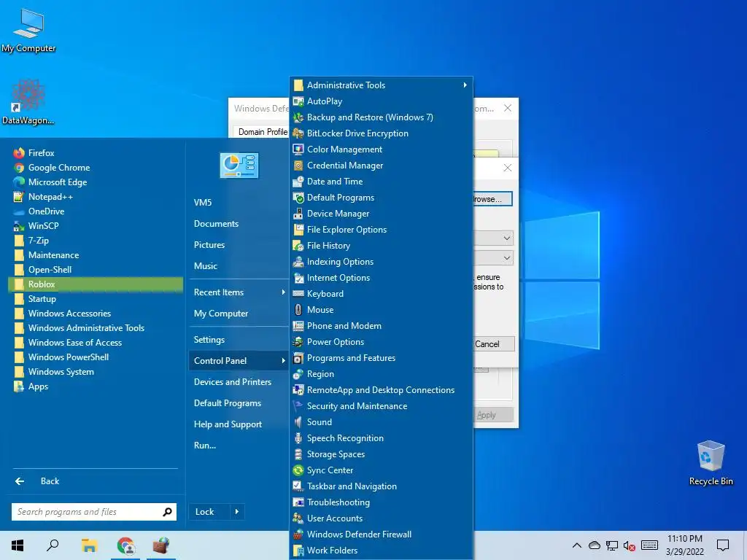Click Browse... in background dialog

click(492, 199)
